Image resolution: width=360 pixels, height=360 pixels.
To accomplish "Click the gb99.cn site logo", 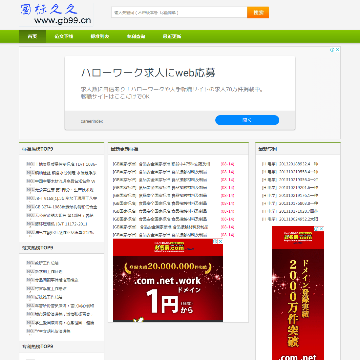I will pos(56,14).
